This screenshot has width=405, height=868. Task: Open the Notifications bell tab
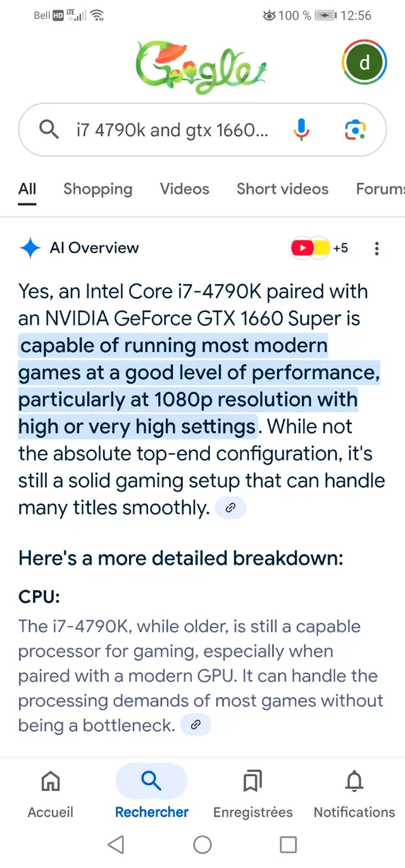(x=354, y=795)
